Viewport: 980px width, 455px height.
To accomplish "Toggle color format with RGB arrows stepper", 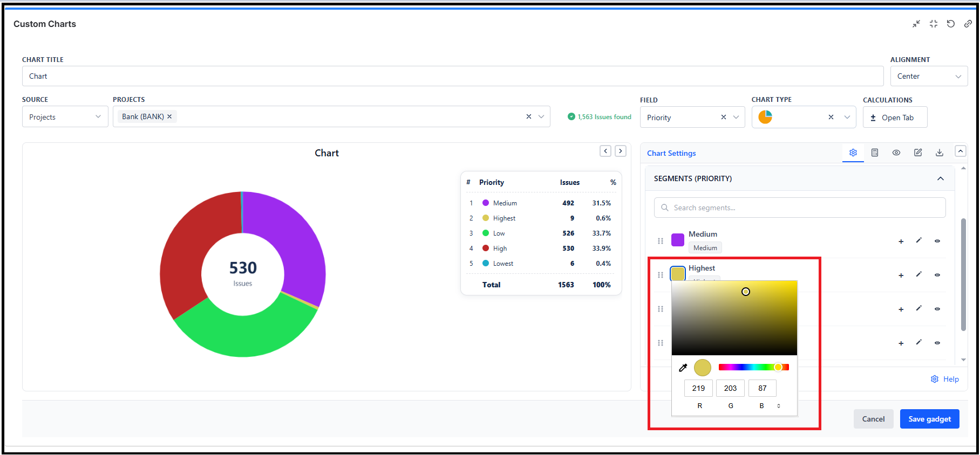I will 779,406.
